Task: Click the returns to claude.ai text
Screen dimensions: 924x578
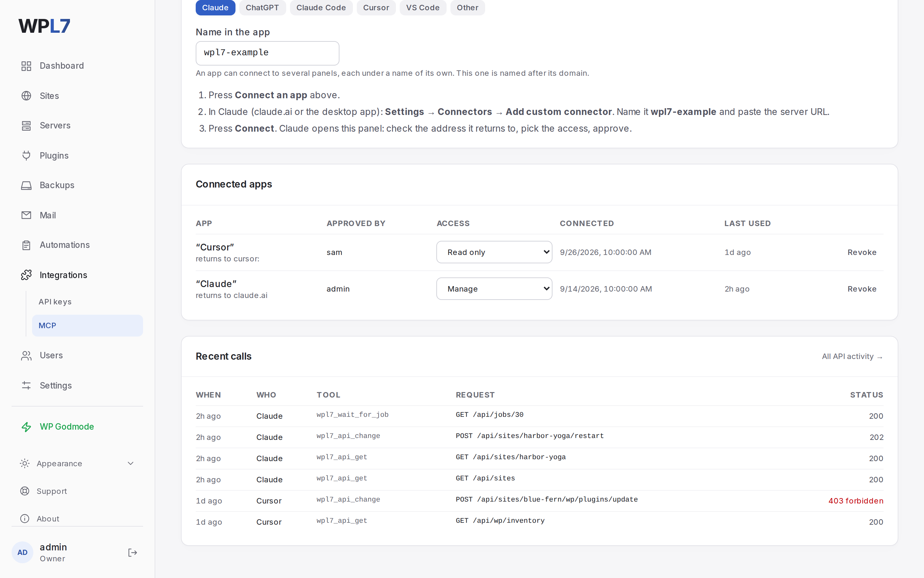Action: click(231, 295)
